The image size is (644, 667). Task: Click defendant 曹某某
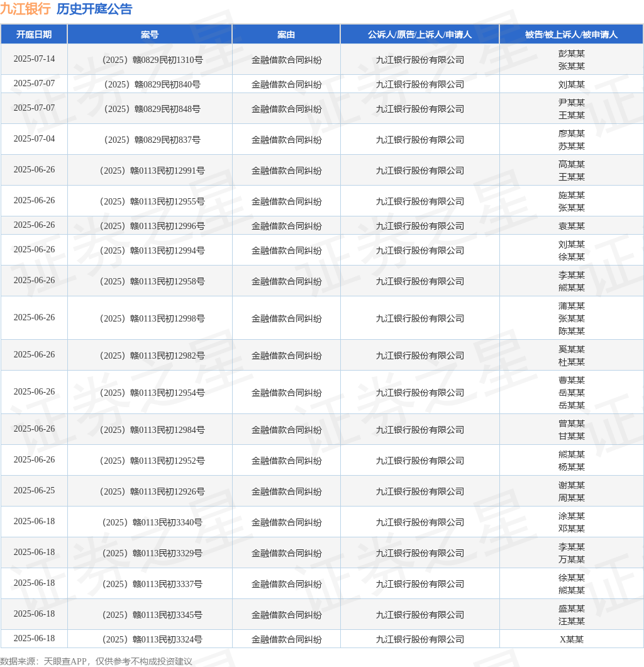coord(571,380)
